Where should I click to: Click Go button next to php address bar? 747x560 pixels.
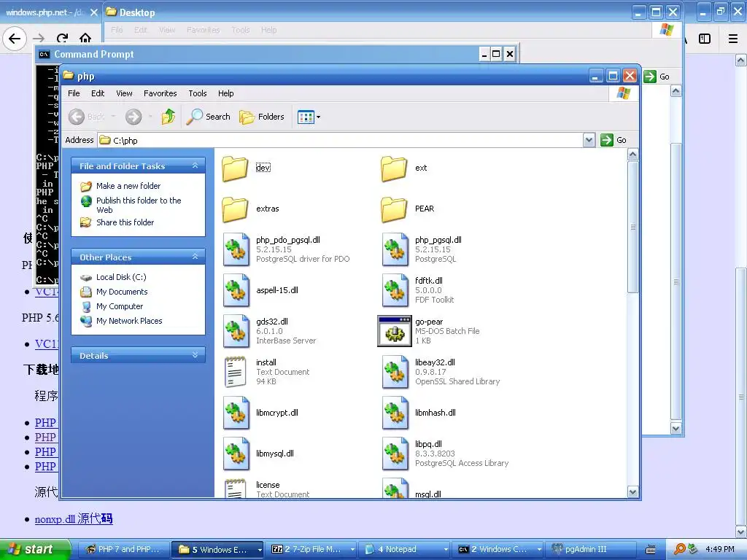pyautogui.click(x=614, y=140)
